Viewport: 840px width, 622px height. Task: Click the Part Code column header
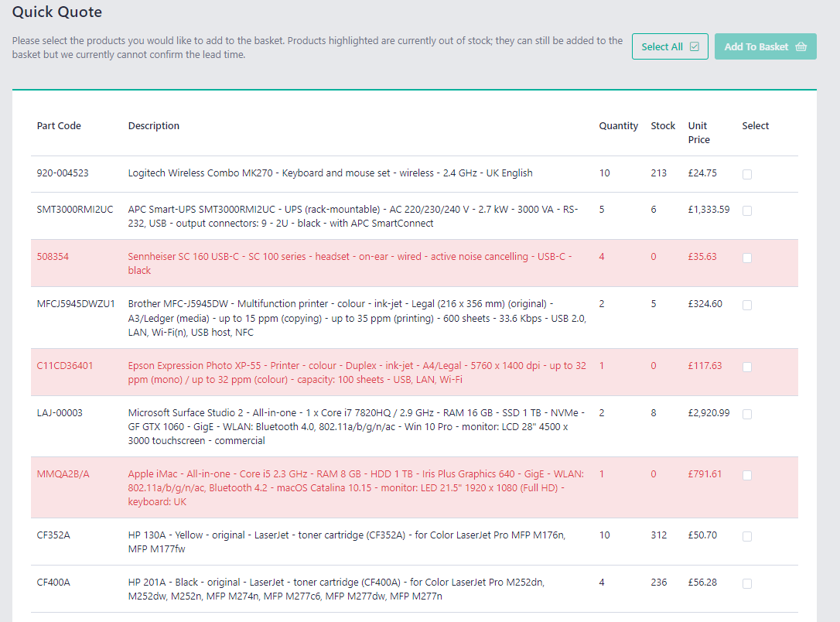point(59,126)
